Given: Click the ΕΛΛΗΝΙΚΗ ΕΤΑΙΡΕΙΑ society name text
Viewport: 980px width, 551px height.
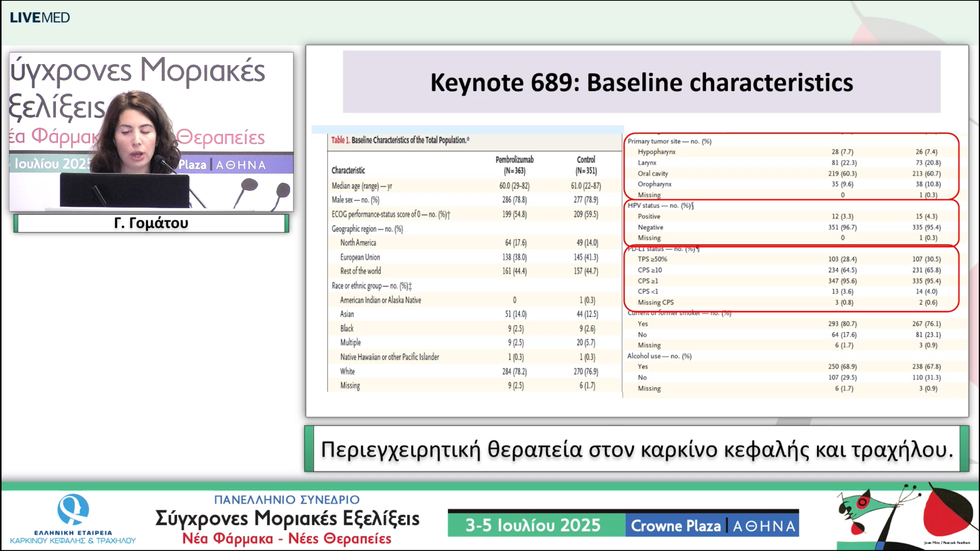Looking at the screenshot, I should [x=73, y=533].
